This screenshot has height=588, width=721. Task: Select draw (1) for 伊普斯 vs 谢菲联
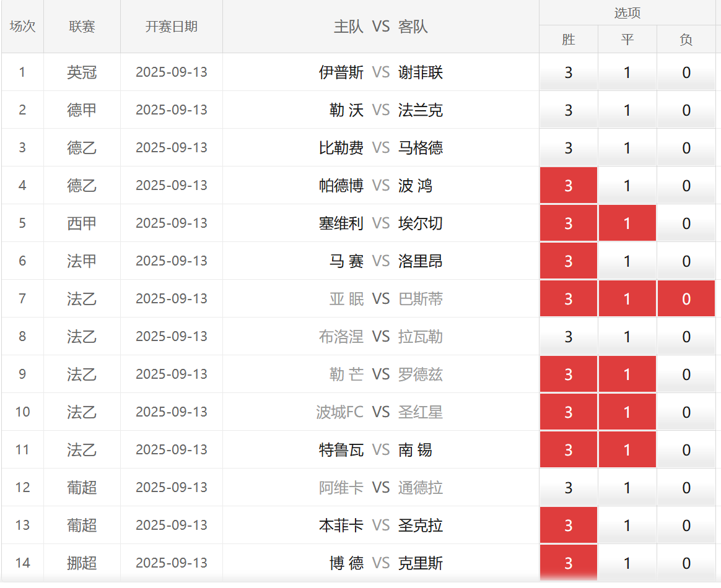pos(627,72)
